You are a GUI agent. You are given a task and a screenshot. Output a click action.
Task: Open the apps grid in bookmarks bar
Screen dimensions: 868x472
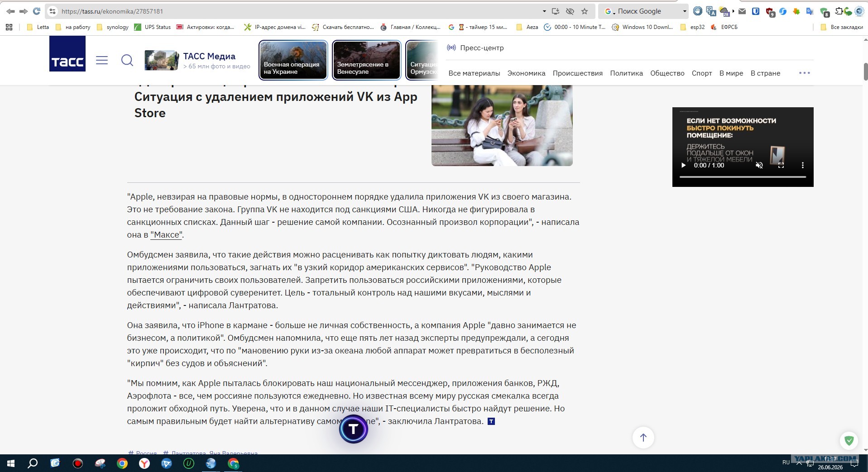(9, 27)
